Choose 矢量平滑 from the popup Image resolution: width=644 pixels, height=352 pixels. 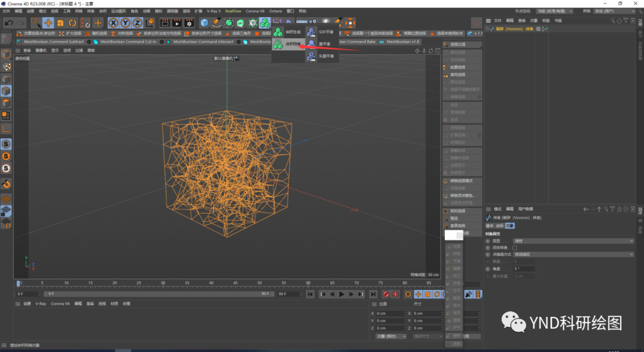tap(322, 56)
